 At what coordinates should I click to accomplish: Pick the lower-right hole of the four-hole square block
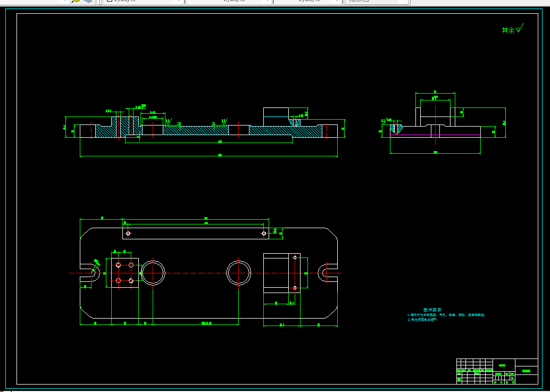coord(131,280)
